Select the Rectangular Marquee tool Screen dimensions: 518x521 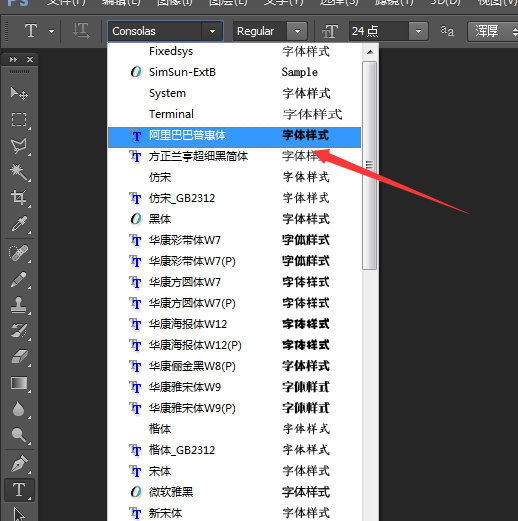click(x=19, y=119)
